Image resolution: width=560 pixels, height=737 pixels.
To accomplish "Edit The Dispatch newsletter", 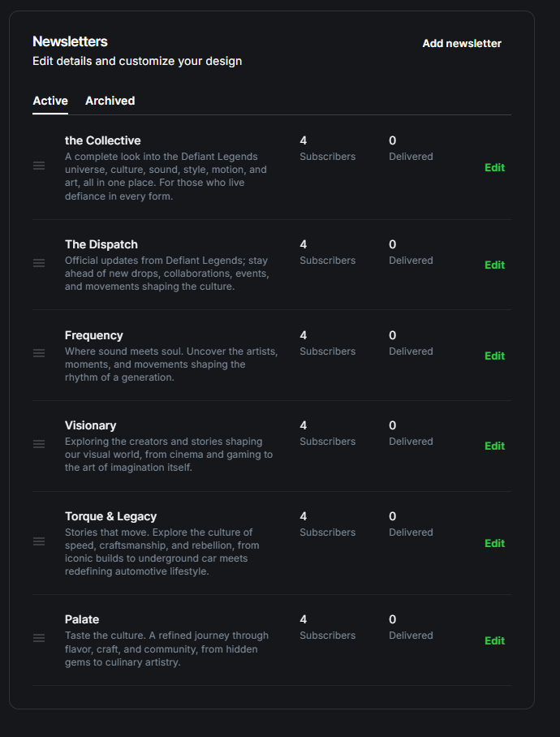I will pos(494,265).
